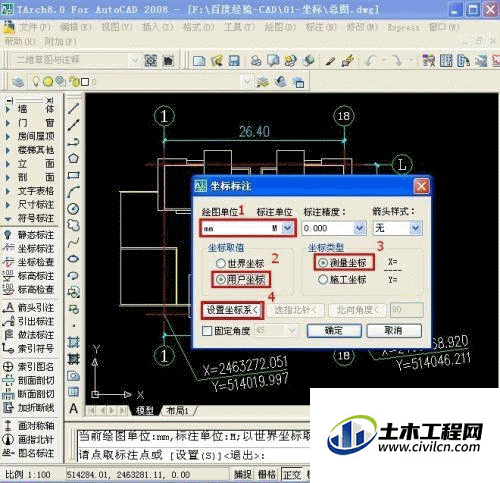Select the Circle draw tool

tap(73, 209)
